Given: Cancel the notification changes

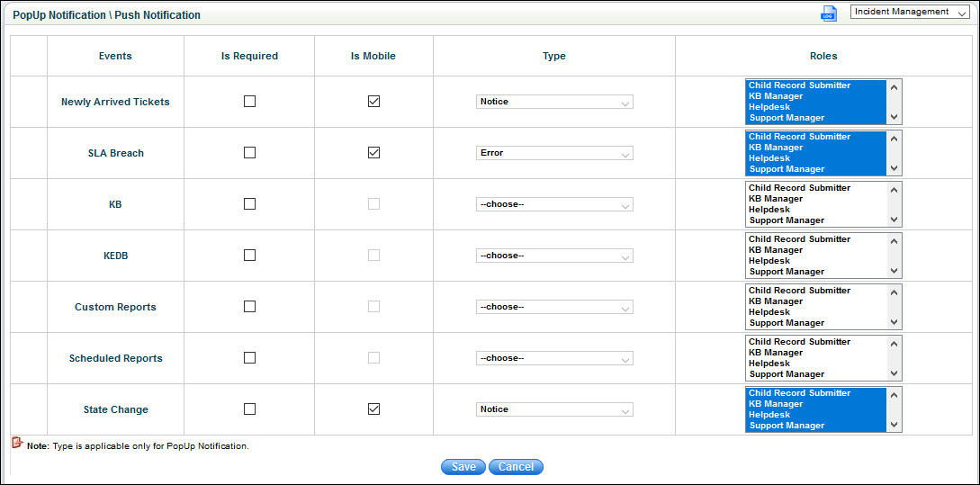Looking at the screenshot, I should 516,467.
